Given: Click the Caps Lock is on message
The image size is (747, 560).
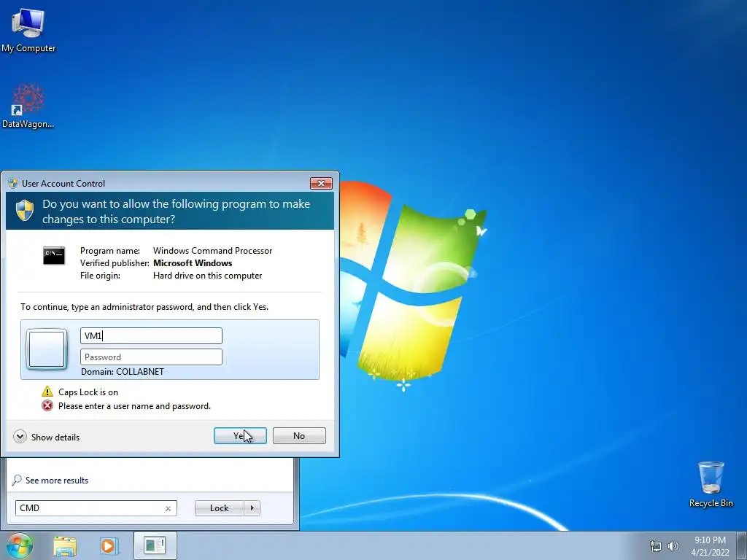Looking at the screenshot, I should tap(88, 392).
